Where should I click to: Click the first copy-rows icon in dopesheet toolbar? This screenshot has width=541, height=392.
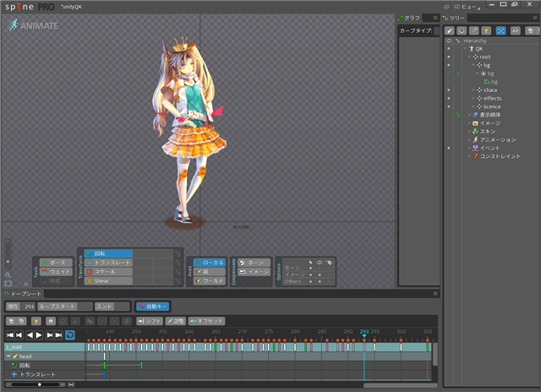11,321
